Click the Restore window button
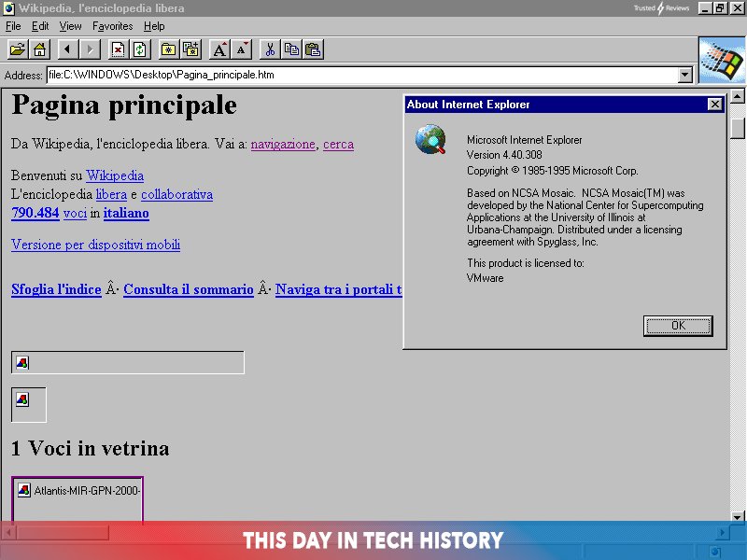The height and width of the screenshot is (560, 747). [x=720, y=8]
